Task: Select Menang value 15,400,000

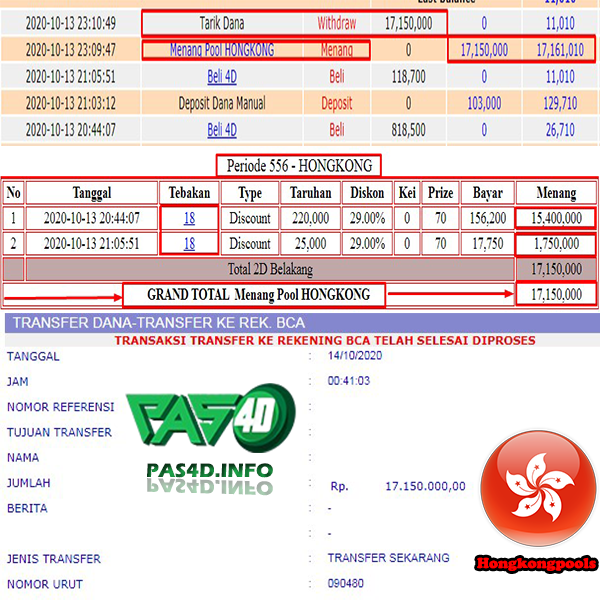Action: 556,218
